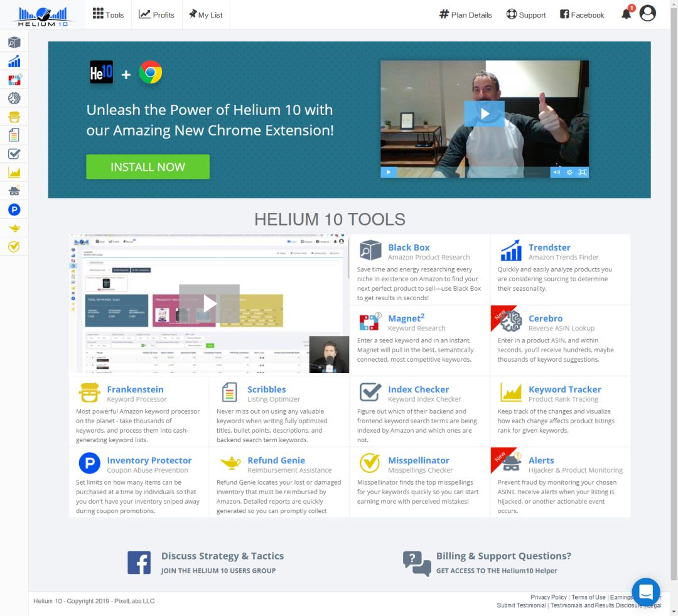
Task: Click the user account avatar
Action: (x=647, y=13)
